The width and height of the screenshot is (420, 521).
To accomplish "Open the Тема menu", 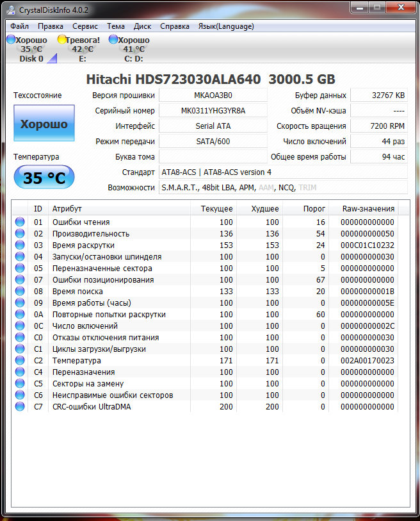I will tap(115, 26).
